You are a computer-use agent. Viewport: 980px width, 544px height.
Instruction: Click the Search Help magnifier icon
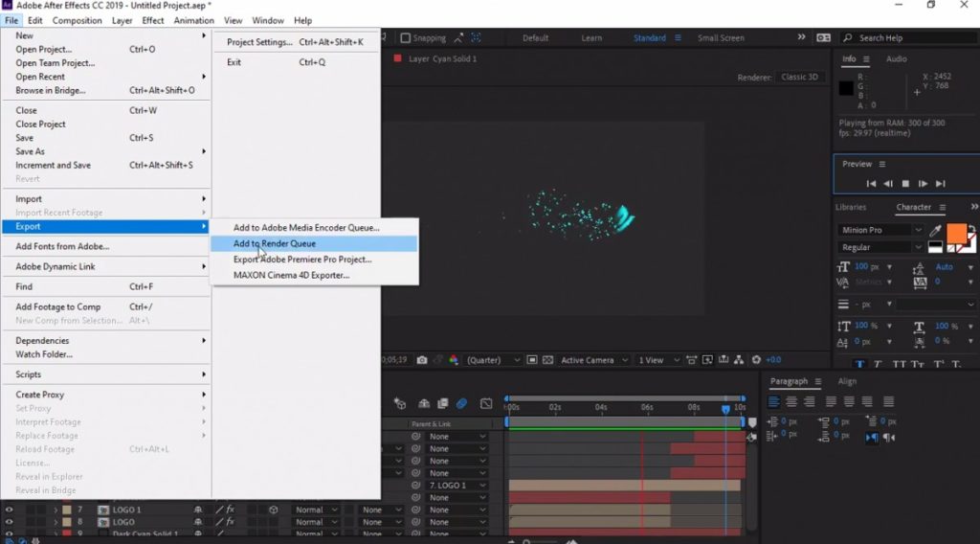848,38
